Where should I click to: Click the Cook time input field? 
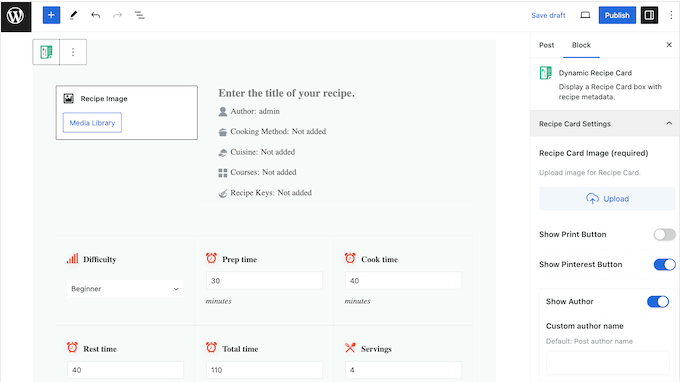click(403, 281)
